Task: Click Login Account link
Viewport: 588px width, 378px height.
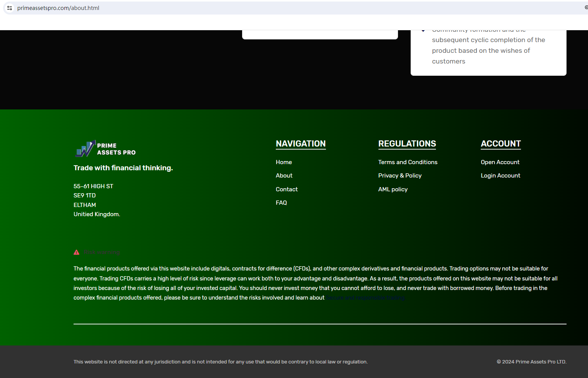Action: (500, 176)
